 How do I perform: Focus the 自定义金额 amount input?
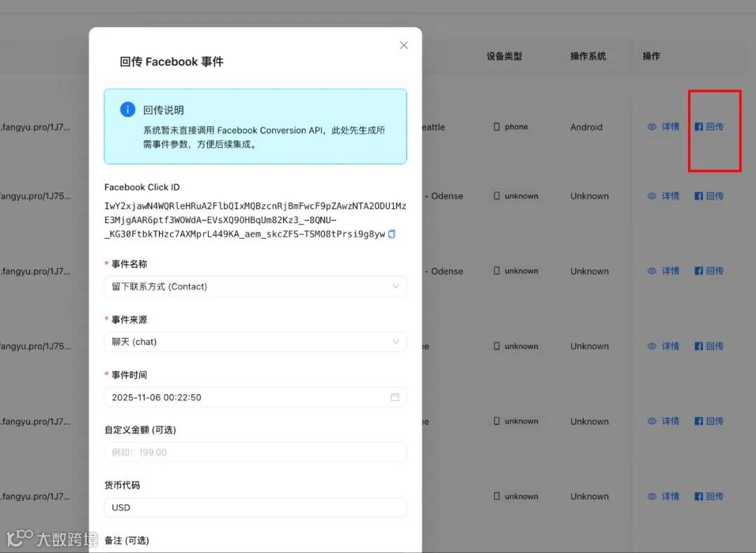[255, 452]
